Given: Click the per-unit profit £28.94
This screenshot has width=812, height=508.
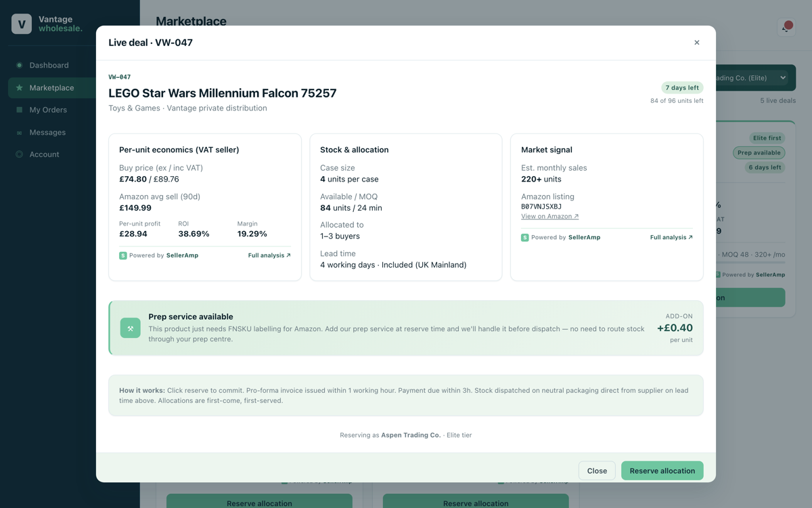Looking at the screenshot, I should 133,234.
